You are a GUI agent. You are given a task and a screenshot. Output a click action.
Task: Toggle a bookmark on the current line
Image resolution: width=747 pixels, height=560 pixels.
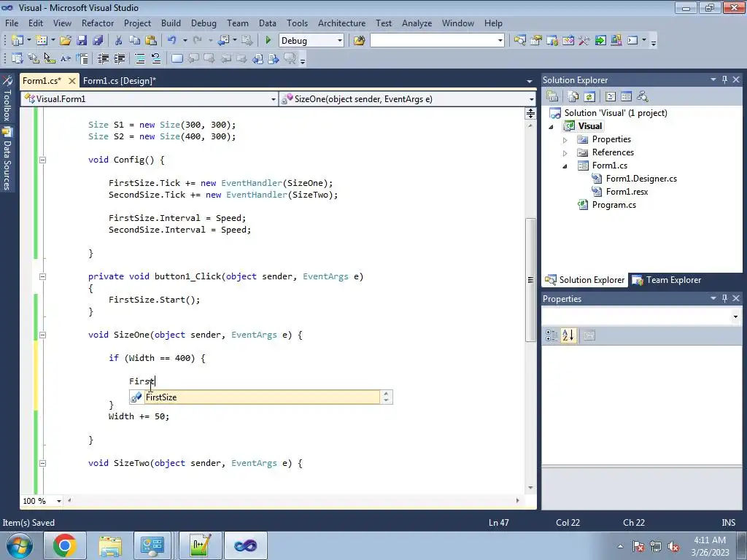pyautogui.click(x=177, y=58)
